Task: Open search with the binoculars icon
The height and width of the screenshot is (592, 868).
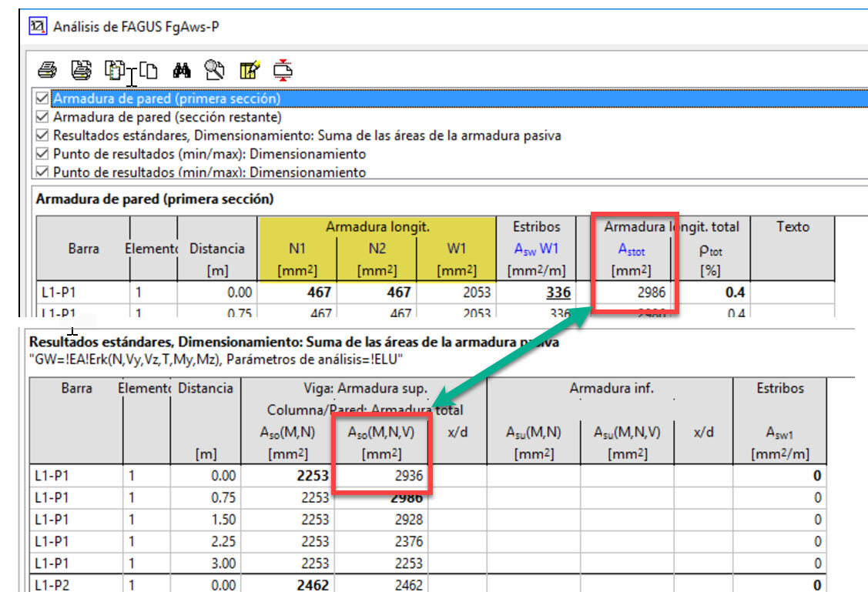Action: (182, 71)
